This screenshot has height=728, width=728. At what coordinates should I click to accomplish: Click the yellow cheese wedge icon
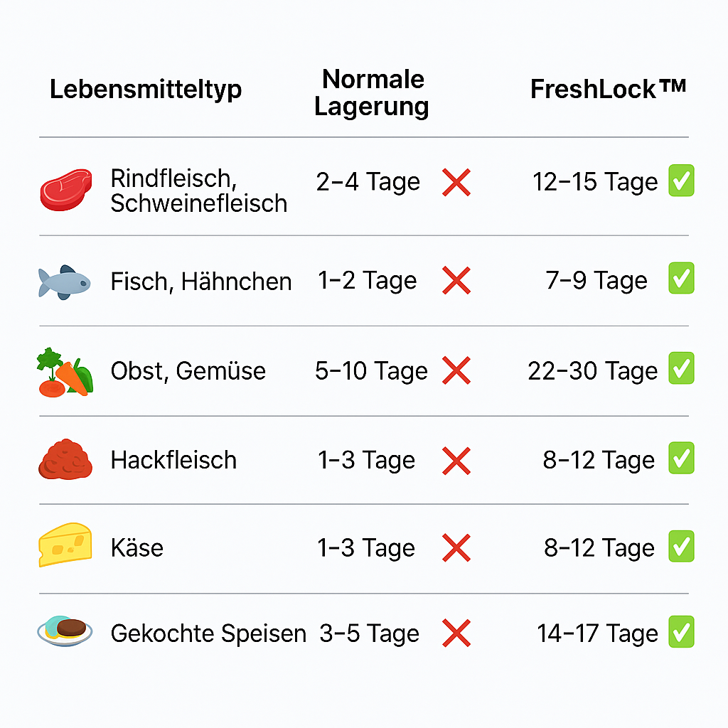65,545
